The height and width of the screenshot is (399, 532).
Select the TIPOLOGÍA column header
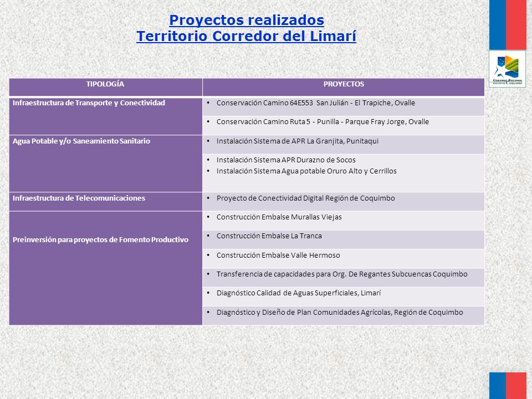105,87
